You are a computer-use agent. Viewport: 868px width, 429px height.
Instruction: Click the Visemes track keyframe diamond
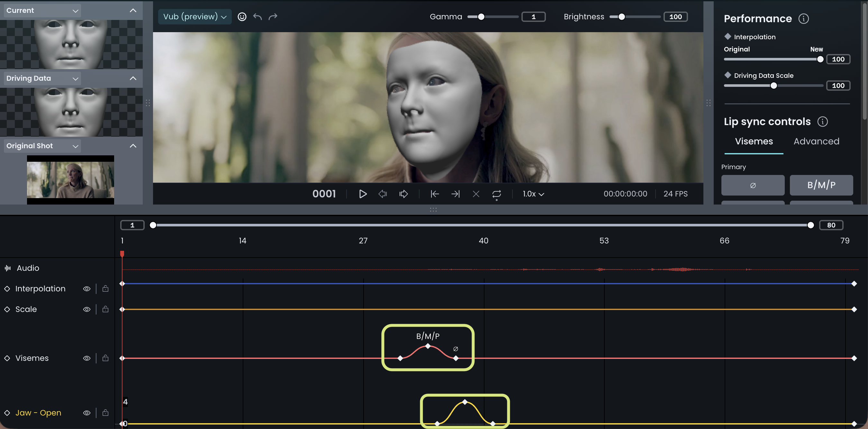[x=7, y=358]
